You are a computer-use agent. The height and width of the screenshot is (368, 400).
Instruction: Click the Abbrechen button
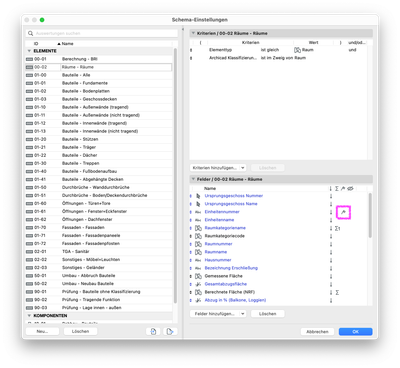[317, 332]
